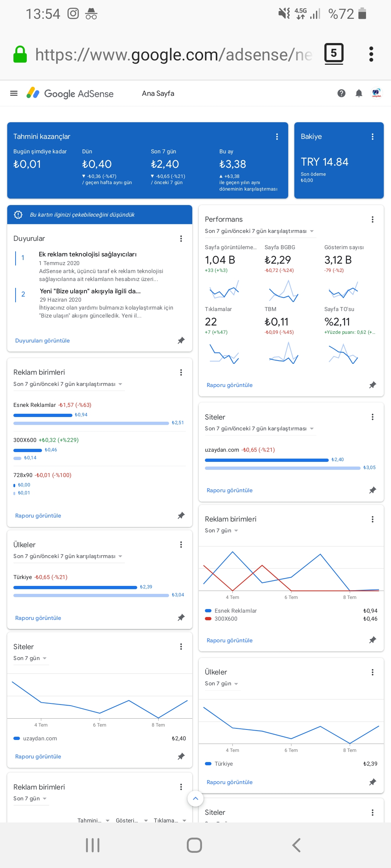Open the browser three-dot menu
The width and height of the screenshot is (391, 868).
[371, 54]
